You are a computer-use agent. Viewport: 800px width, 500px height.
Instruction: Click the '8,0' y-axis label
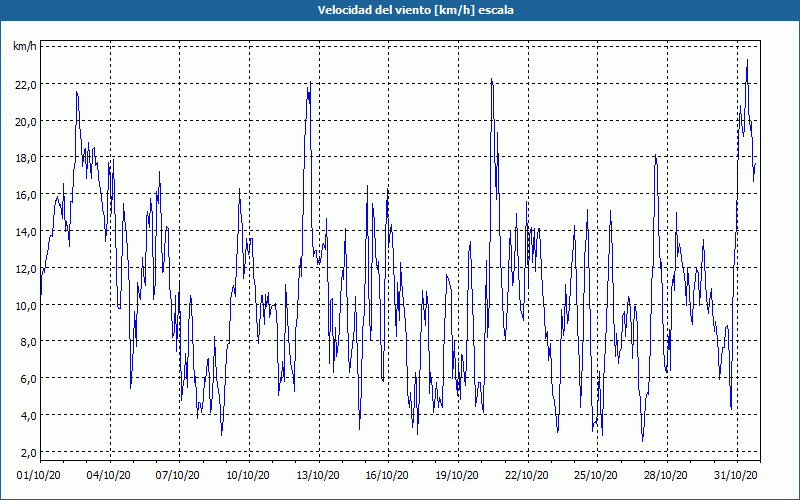point(28,342)
